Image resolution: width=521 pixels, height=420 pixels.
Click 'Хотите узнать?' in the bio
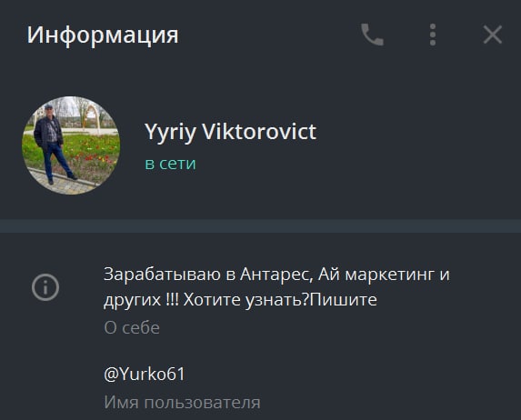246,300
